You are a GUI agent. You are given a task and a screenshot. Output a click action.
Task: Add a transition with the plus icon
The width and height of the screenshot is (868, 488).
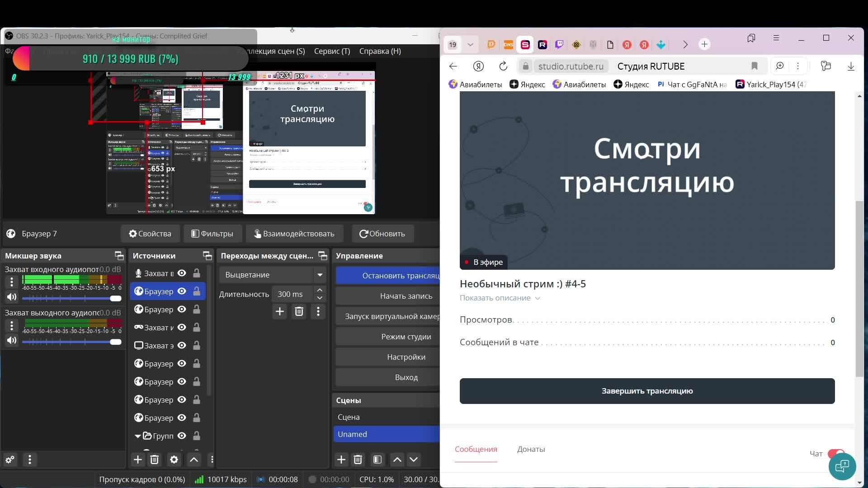[x=280, y=311]
